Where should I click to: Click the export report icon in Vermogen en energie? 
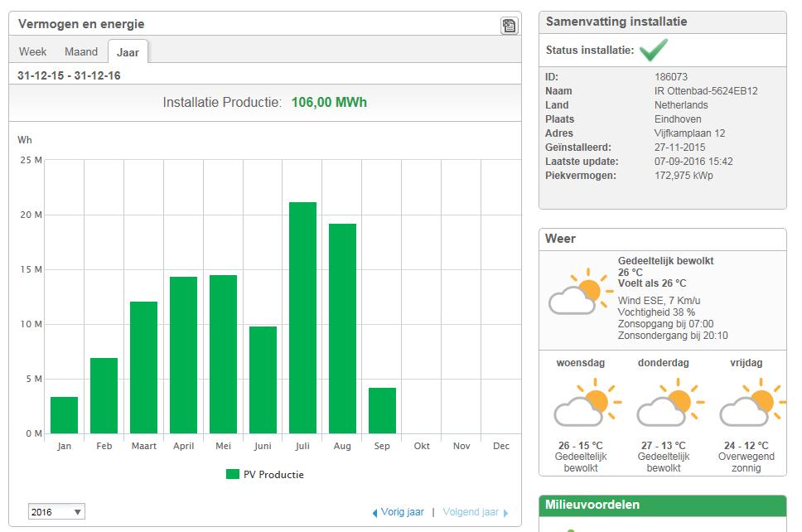509,26
